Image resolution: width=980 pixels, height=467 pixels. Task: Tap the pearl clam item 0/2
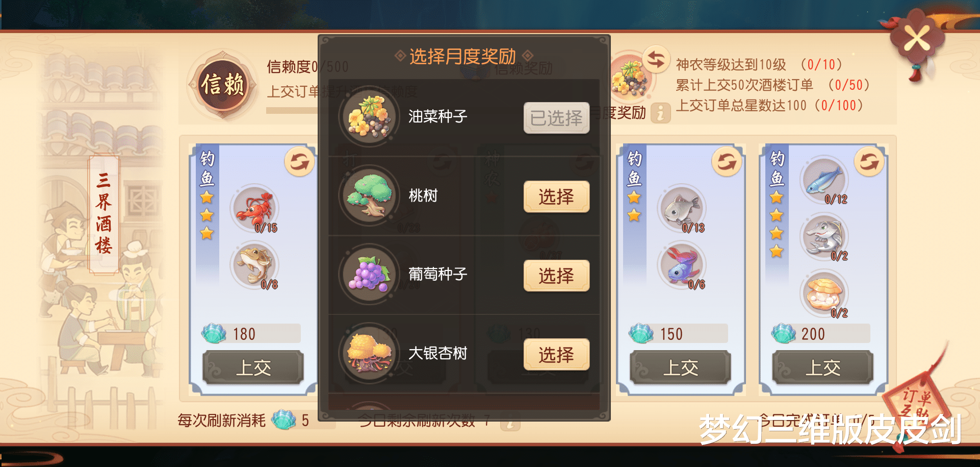(x=824, y=294)
